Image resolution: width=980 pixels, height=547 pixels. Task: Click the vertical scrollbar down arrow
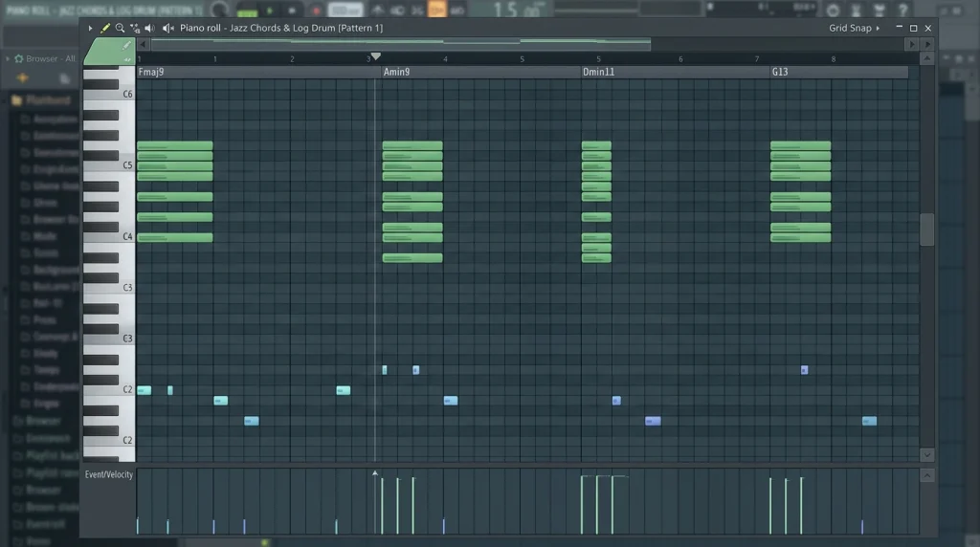point(926,455)
